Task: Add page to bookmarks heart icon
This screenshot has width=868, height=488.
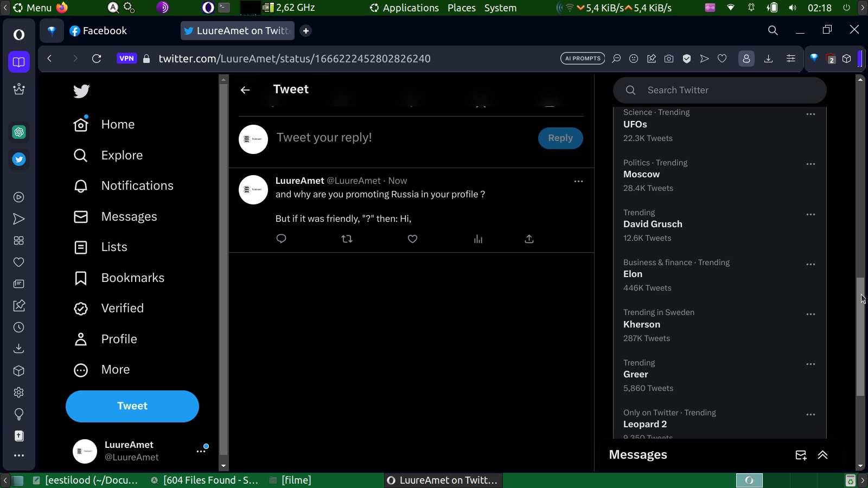Action: coord(722,59)
